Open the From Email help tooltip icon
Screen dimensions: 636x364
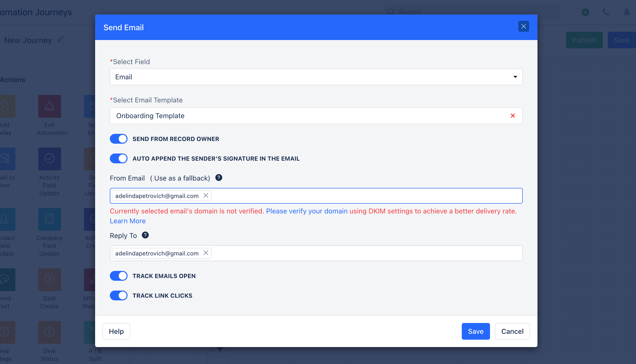218,178
